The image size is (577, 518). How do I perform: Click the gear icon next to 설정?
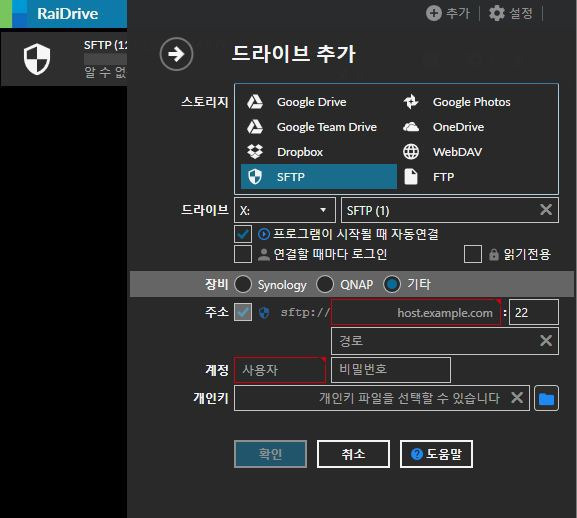tap(496, 14)
